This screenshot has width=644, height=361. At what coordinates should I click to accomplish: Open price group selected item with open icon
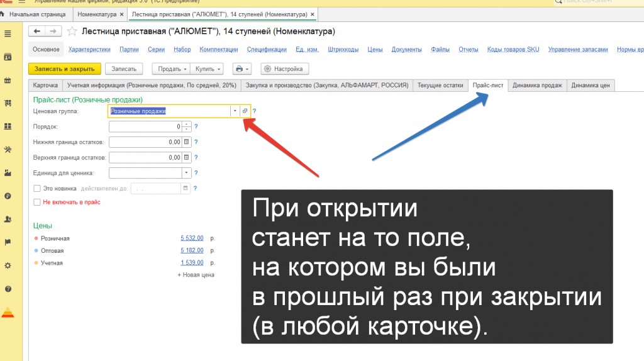coord(245,111)
